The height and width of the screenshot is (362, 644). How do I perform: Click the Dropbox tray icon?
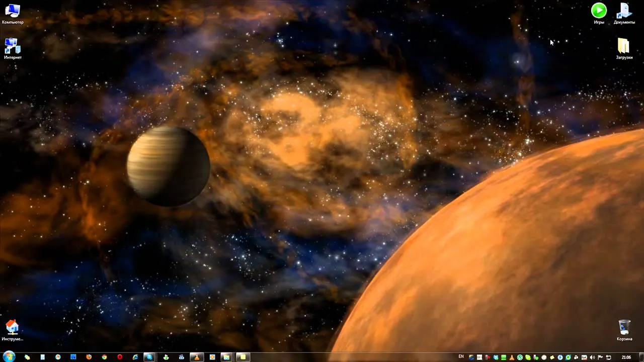[496, 357]
